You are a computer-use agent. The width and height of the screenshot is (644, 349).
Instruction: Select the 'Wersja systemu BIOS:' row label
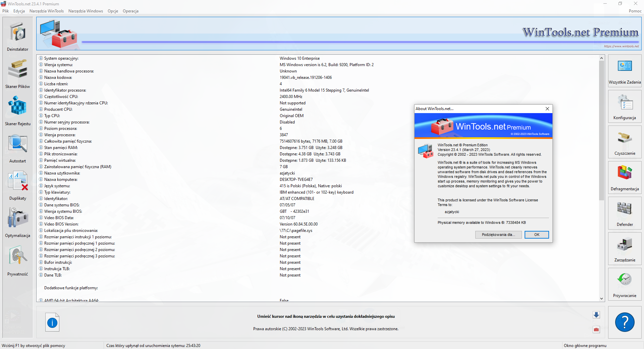(63, 211)
